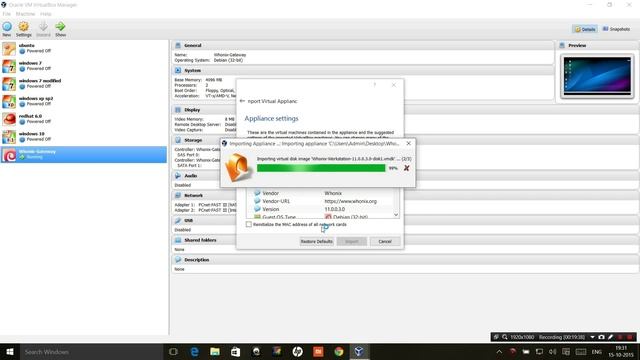Click the recorder camera screenshot icon
Screen dimensions: 640x360
pos(601,337)
